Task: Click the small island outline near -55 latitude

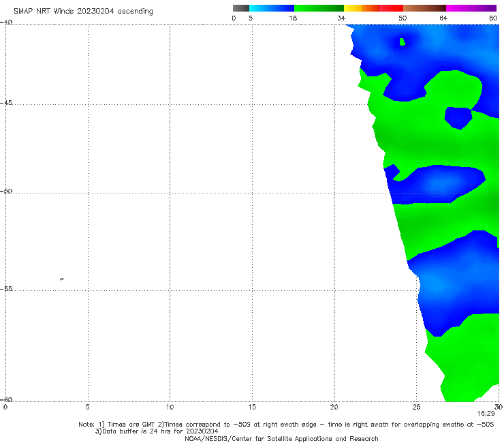Action: pyautogui.click(x=62, y=279)
